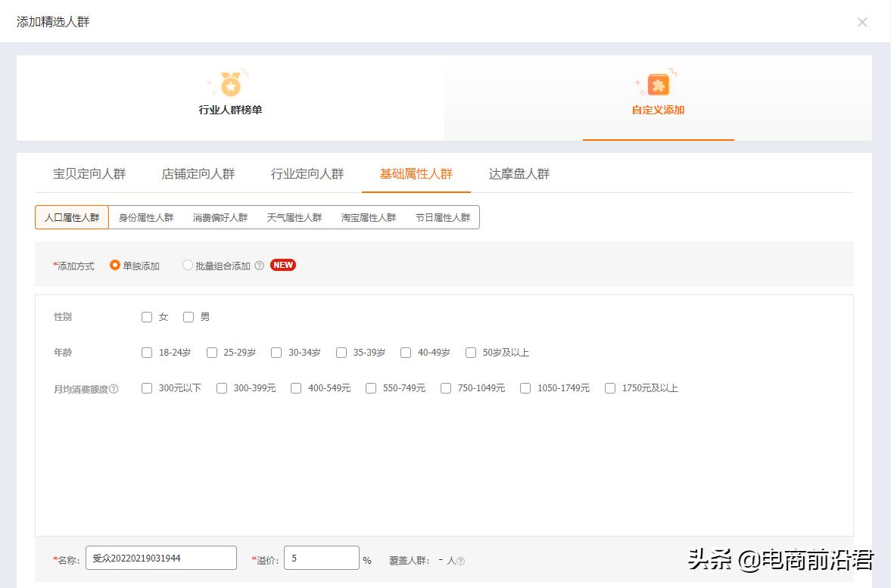The height and width of the screenshot is (588, 891).
Task: Open the 消费偏好人群 sub-tab
Action: 220,216
